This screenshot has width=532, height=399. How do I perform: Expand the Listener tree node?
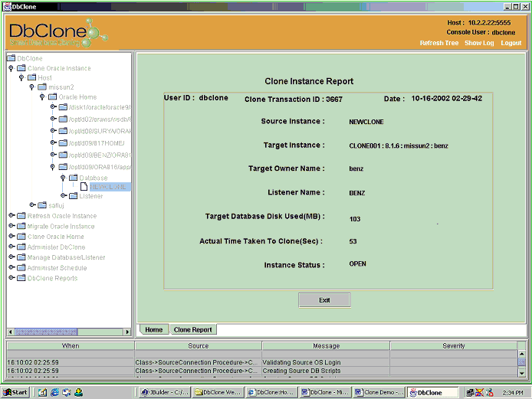click(64, 195)
